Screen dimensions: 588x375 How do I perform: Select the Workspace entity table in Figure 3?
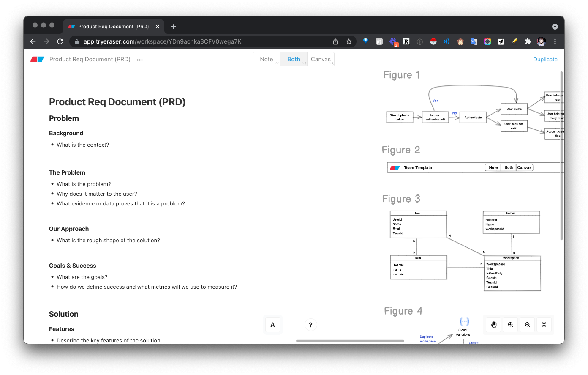[x=512, y=273]
